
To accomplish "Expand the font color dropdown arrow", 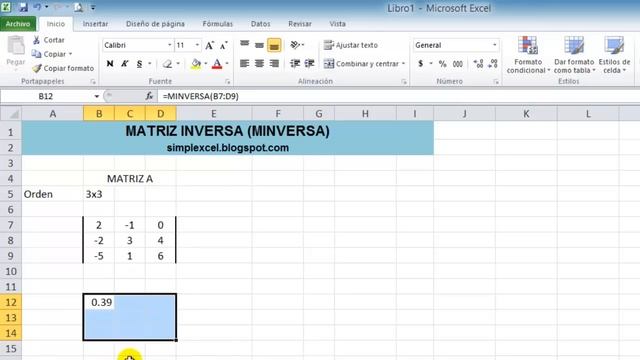I will point(227,64).
